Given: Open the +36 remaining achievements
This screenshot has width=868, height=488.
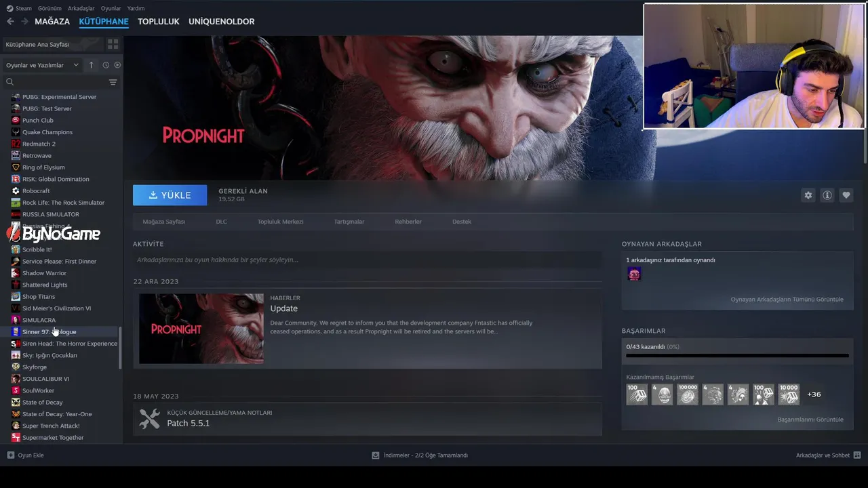Looking at the screenshot, I should [814, 394].
